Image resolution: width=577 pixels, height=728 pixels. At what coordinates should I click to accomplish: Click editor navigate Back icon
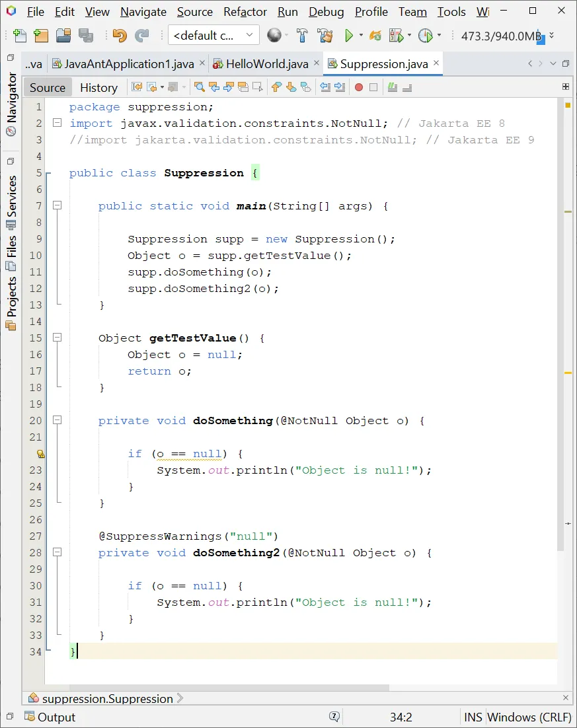coord(151,87)
